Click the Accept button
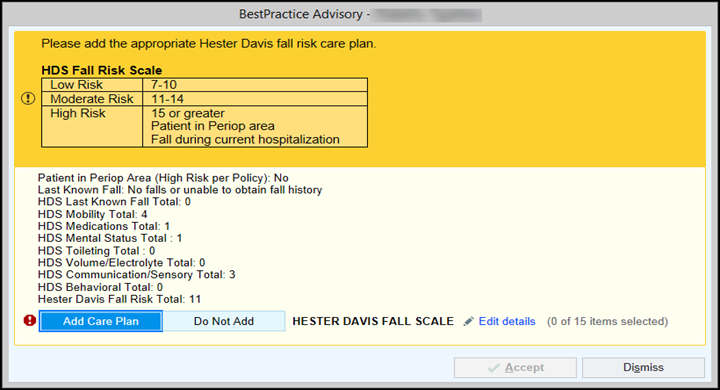The image size is (720, 390). (515, 367)
